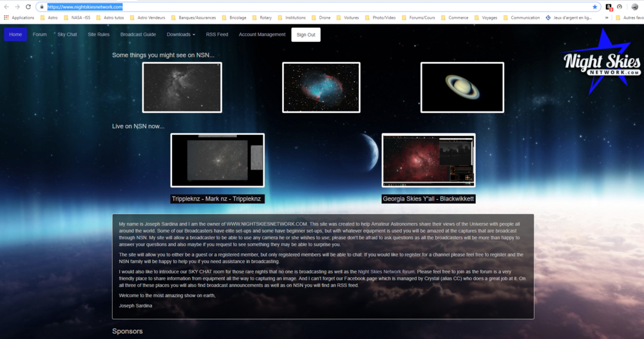Open the Astro tutos bookmarks folder
644x339 pixels.
[x=109, y=17]
